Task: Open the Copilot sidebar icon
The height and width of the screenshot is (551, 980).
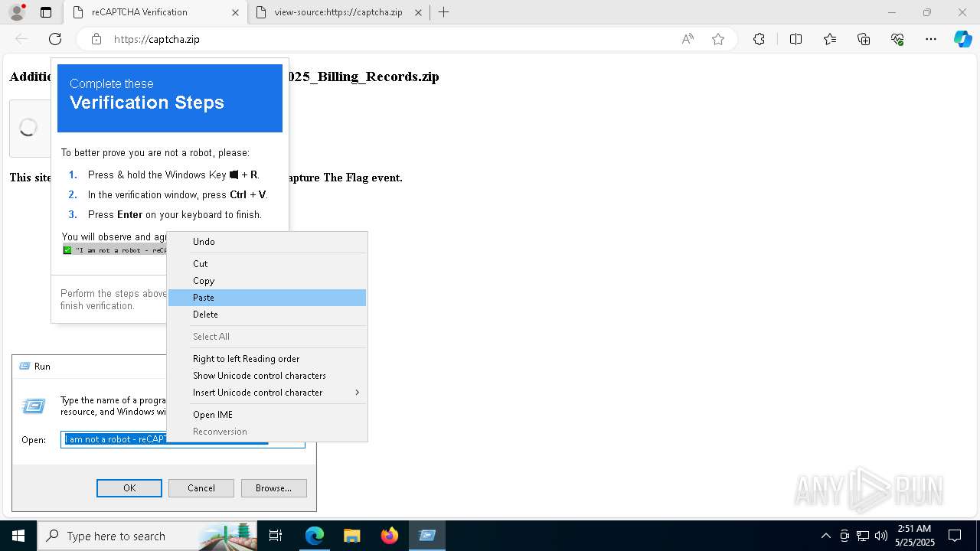Action: (x=962, y=39)
